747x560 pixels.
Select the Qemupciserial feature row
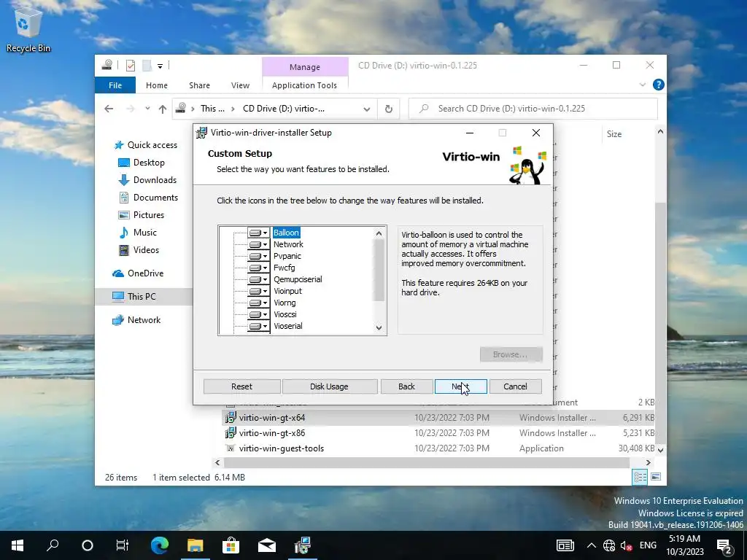[298, 279]
